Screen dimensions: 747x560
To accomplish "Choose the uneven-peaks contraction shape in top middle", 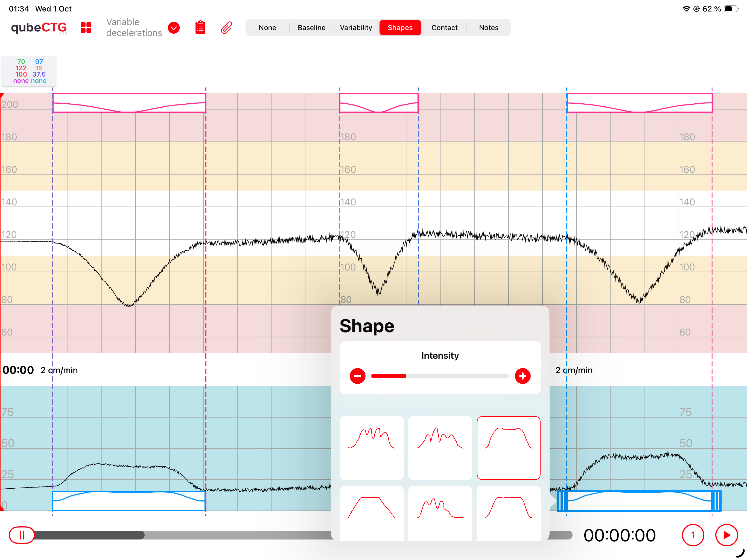I will (x=440, y=448).
